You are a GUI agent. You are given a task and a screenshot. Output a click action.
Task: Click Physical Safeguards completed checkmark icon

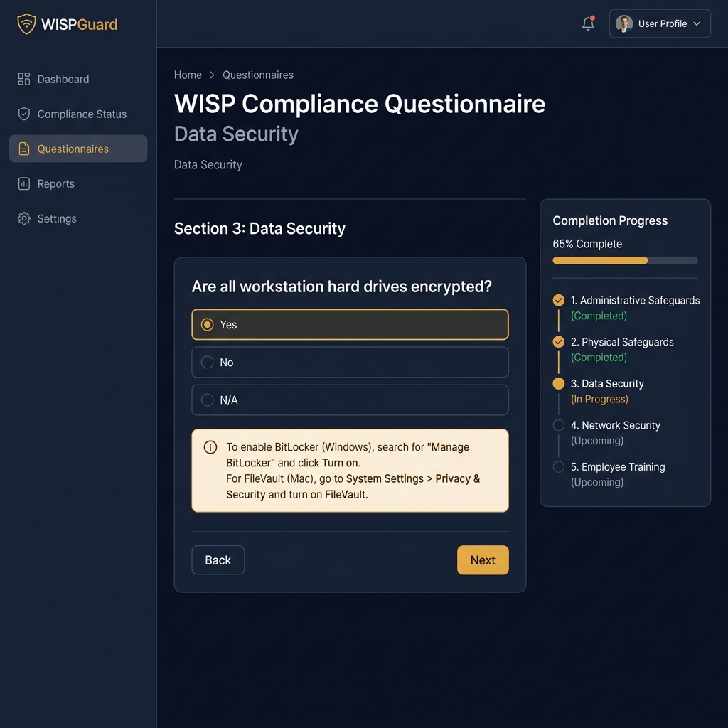pyautogui.click(x=559, y=342)
